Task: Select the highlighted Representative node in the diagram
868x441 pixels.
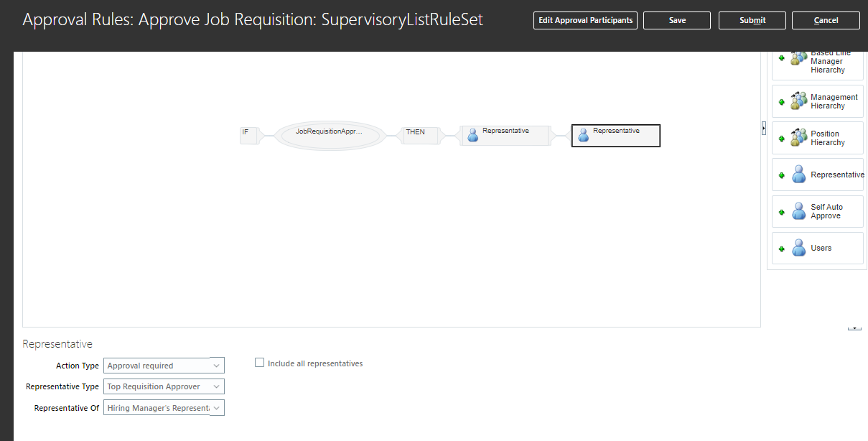Action: (615, 135)
